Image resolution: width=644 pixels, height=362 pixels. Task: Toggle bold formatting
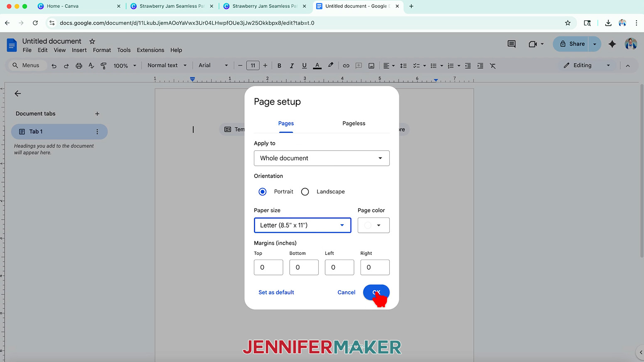(x=279, y=66)
